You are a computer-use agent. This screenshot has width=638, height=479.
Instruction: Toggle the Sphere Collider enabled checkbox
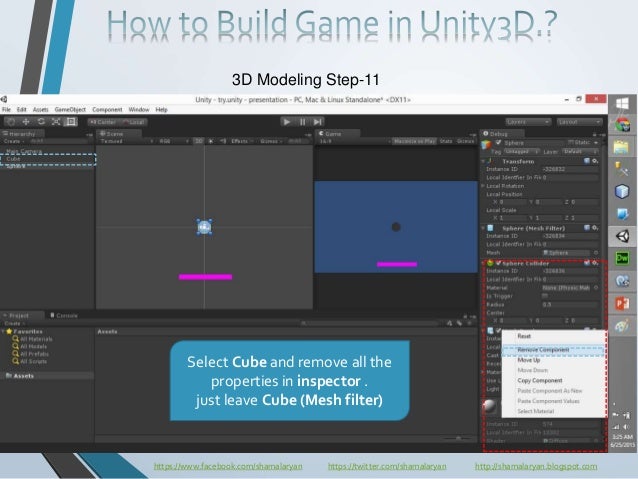tap(498, 263)
